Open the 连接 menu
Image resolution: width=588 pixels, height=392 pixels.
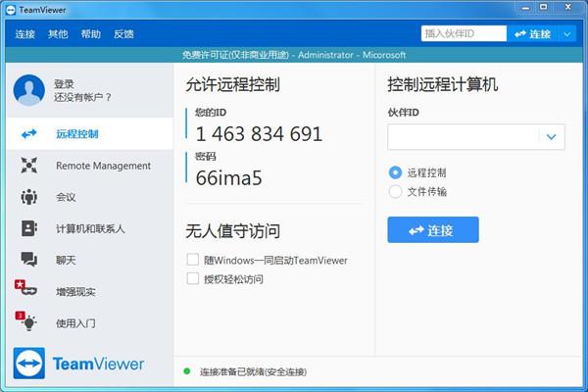[x=25, y=34]
